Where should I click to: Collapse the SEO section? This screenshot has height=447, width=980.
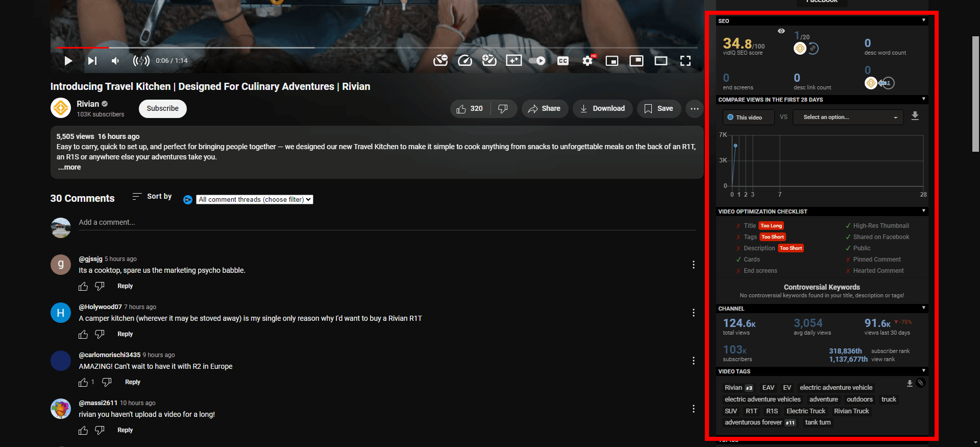click(924, 20)
